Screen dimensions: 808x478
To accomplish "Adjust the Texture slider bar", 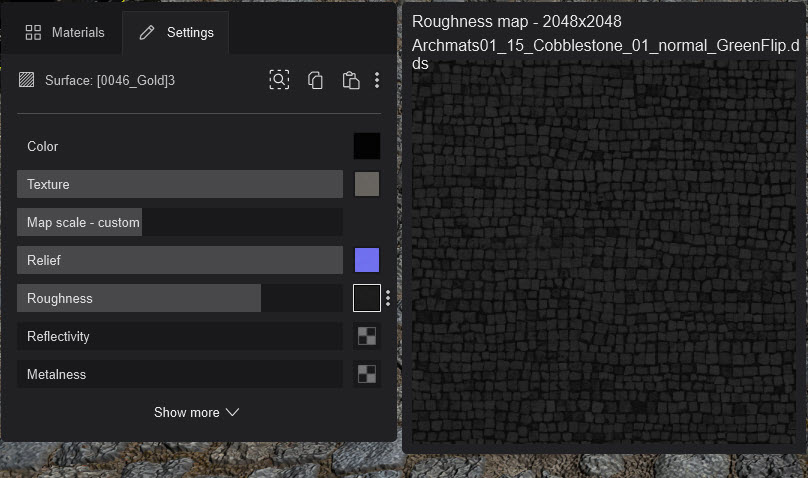I will pos(180,184).
